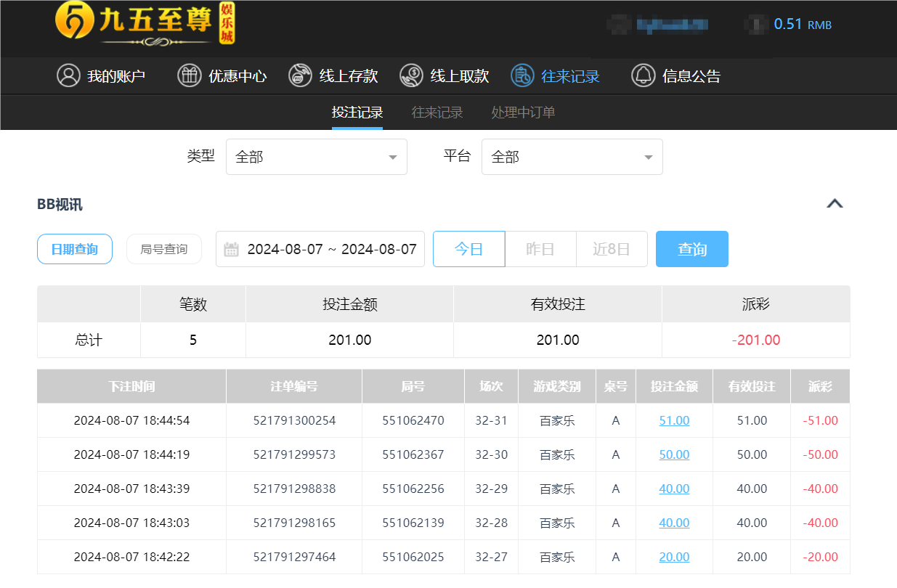The image size is (897, 588).
Task: Click the blue 查询 search button
Action: click(x=691, y=249)
